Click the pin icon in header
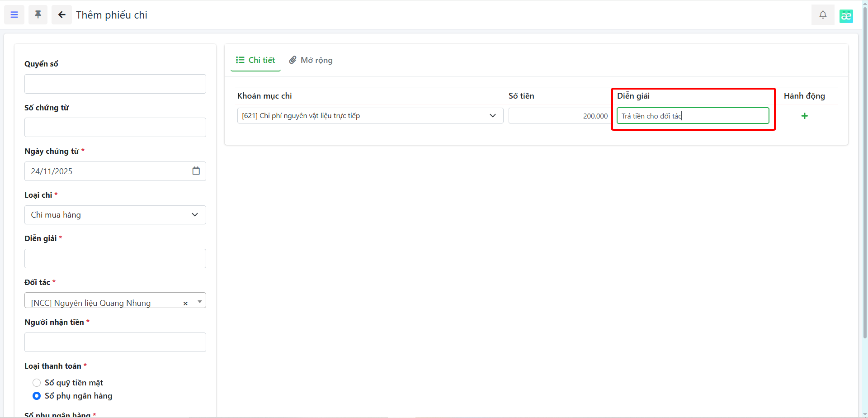 38,15
